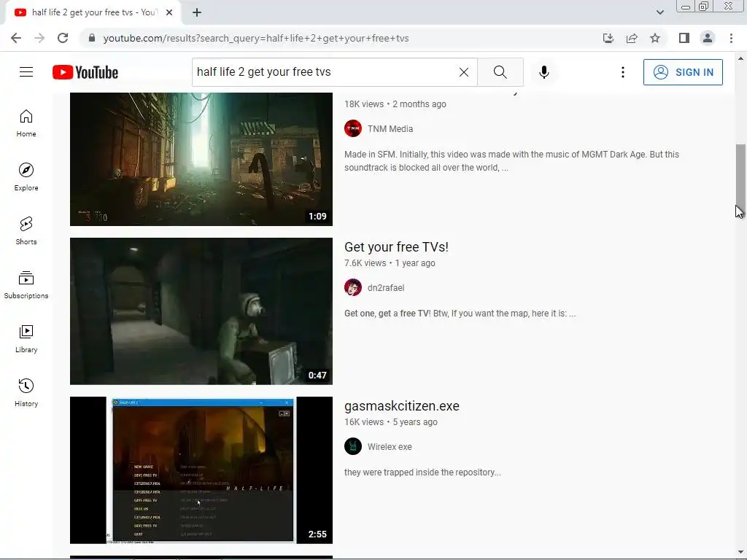Open the Chrome three-dot menu
The image size is (747, 560).
731,38
